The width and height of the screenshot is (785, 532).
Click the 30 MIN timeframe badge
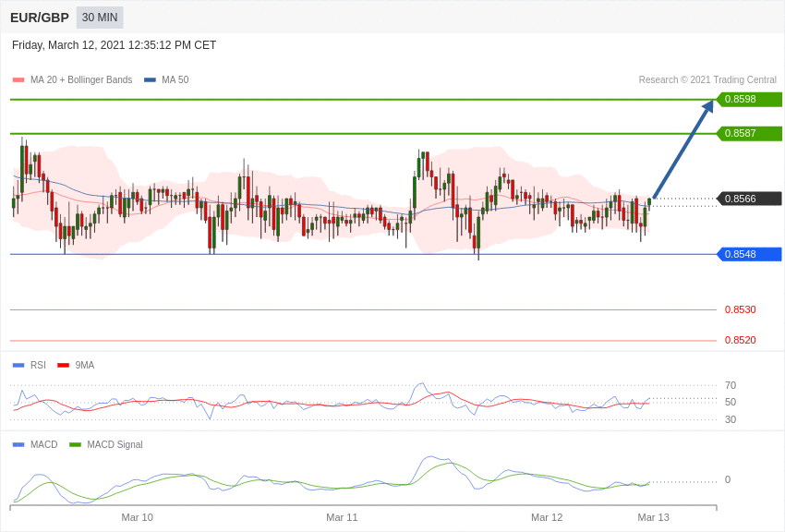100,18
